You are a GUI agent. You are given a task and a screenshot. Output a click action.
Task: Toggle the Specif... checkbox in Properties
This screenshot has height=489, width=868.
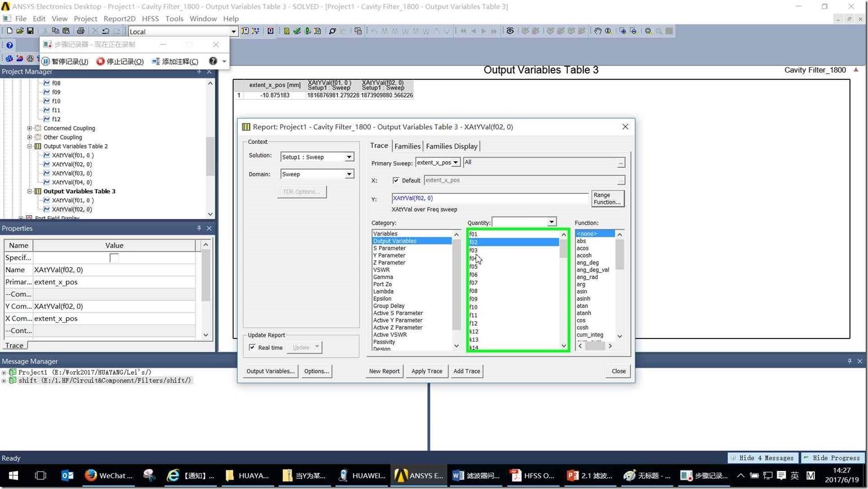coord(114,258)
